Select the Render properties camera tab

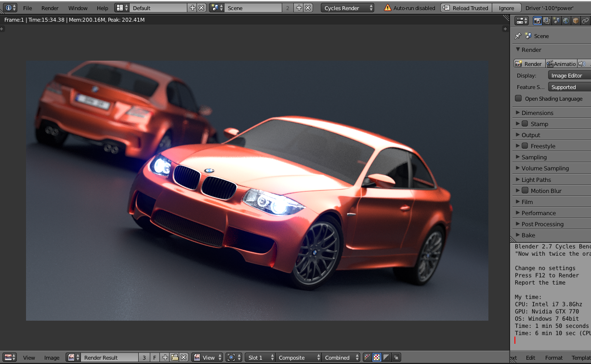tap(538, 21)
